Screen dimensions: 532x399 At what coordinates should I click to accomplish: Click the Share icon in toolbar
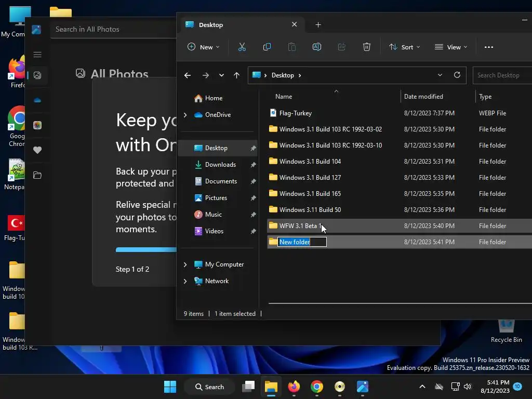(x=342, y=47)
